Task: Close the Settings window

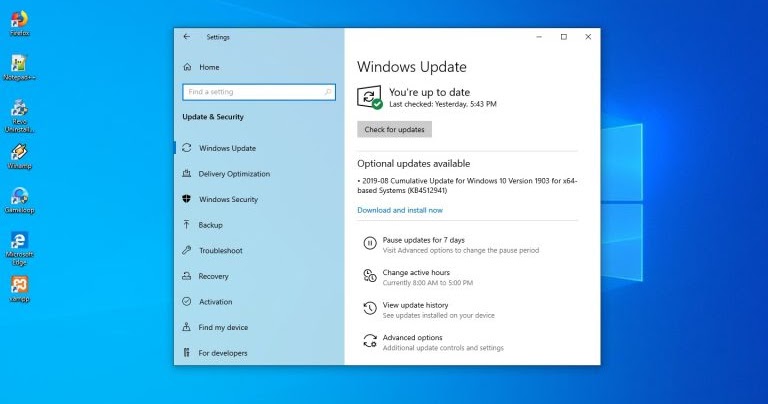Action: (x=588, y=37)
